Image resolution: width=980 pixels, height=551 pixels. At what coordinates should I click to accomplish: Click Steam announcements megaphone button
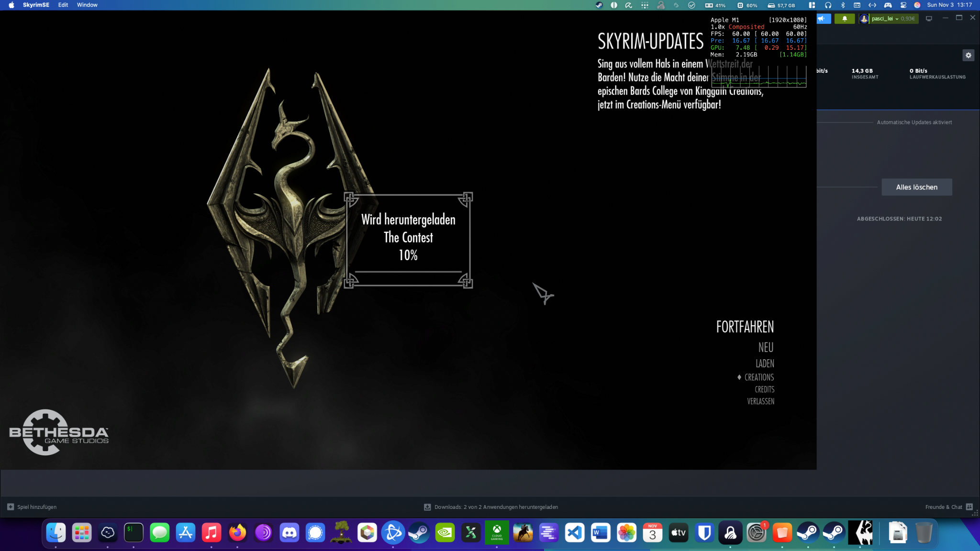click(x=823, y=19)
